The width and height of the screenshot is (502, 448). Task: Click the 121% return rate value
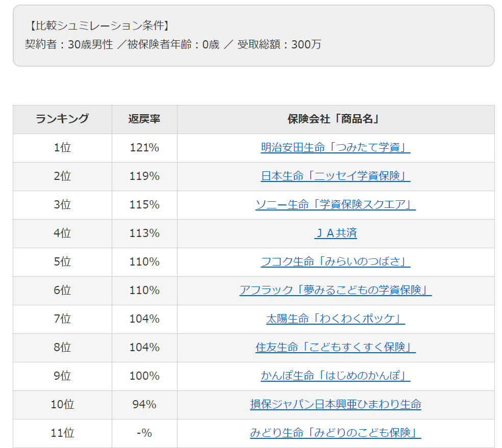click(144, 148)
